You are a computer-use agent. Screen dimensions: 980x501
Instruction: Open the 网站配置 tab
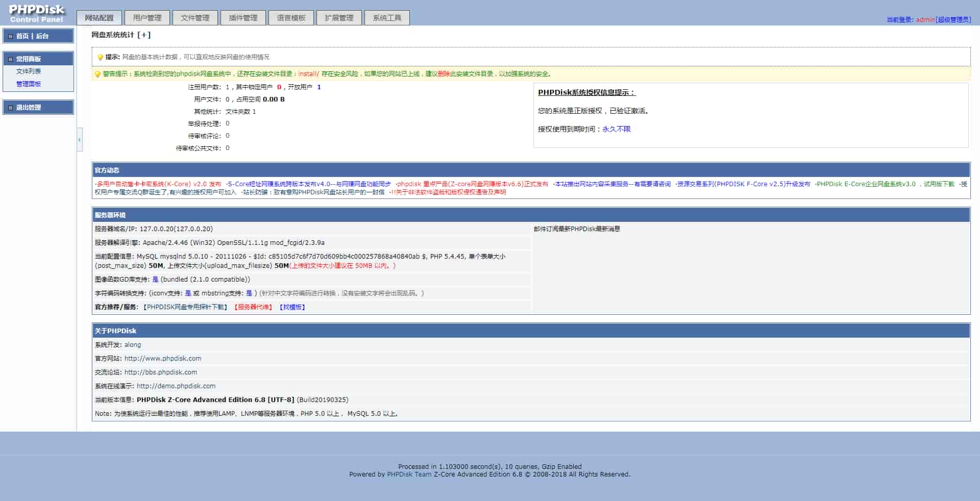pos(100,18)
